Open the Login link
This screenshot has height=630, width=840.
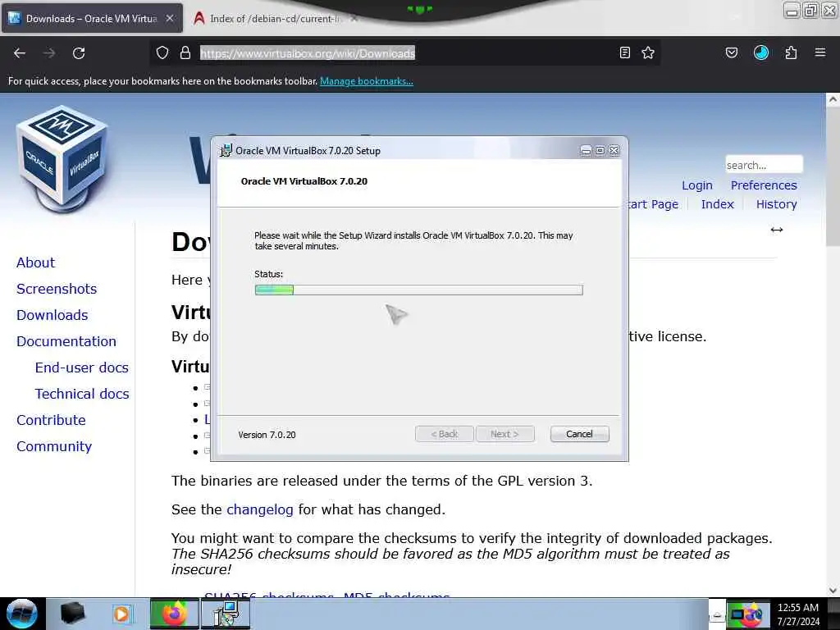click(x=697, y=185)
